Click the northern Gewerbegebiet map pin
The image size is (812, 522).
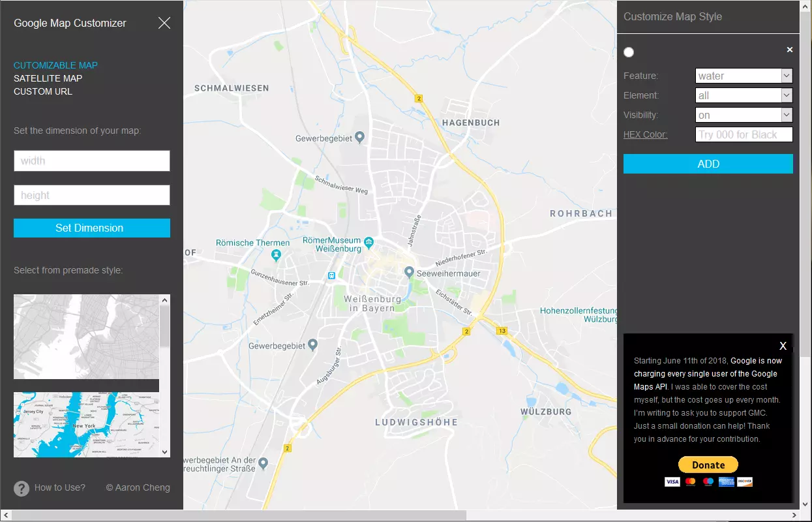(x=359, y=138)
